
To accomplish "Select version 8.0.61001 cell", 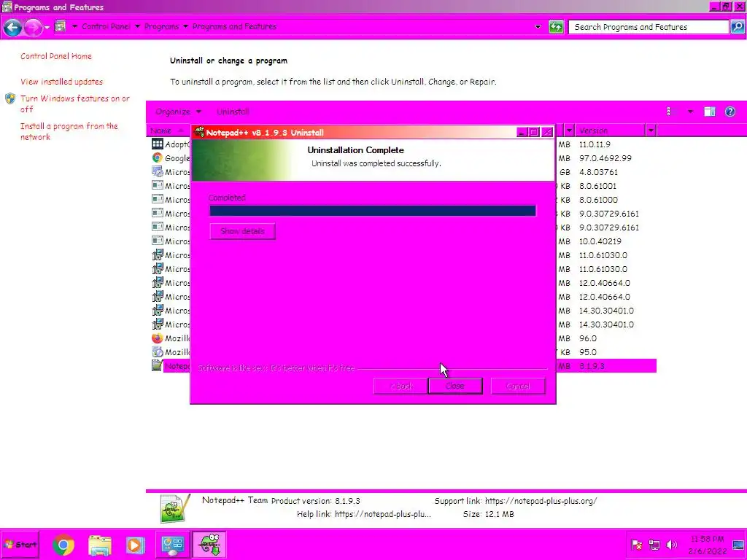I will pyautogui.click(x=597, y=186).
